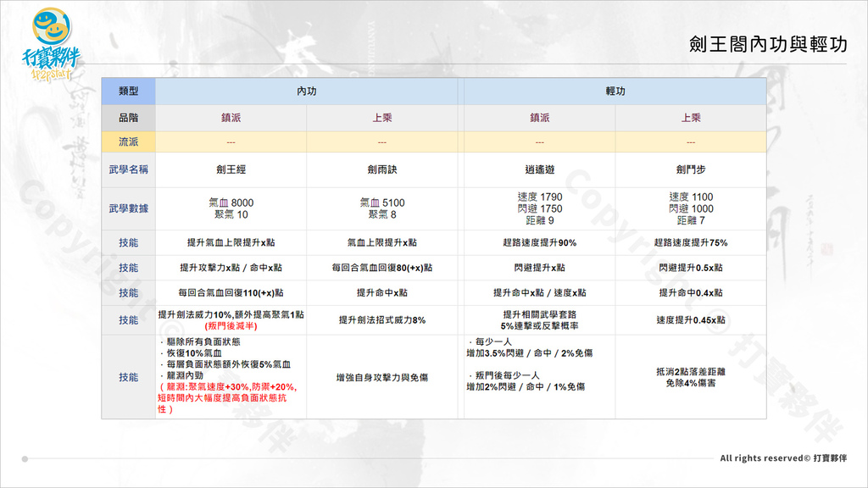Click the 速度 1100 stats cell
This screenshot has height=488, width=868.
pos(691,208)
